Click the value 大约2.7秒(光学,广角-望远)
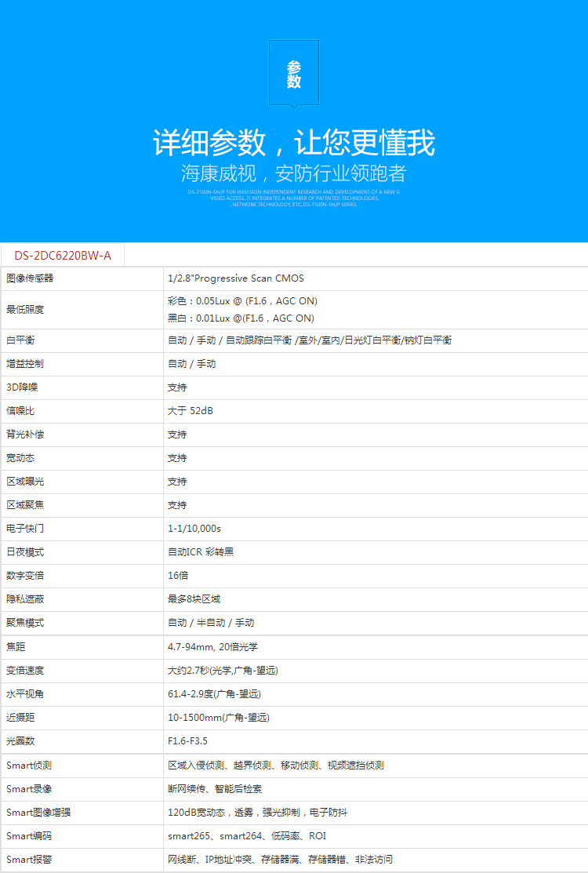The image size is (588, 873). coord(223,671)
